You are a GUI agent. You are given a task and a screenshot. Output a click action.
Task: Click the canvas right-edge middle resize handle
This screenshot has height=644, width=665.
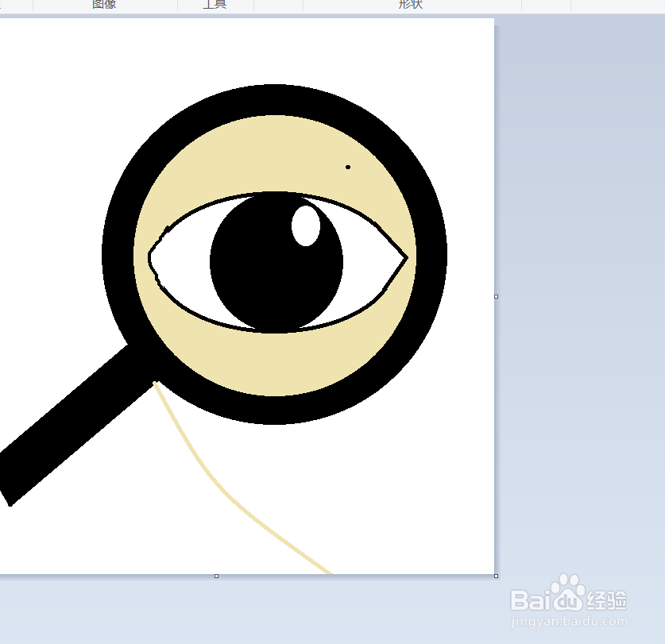(497, 296)
